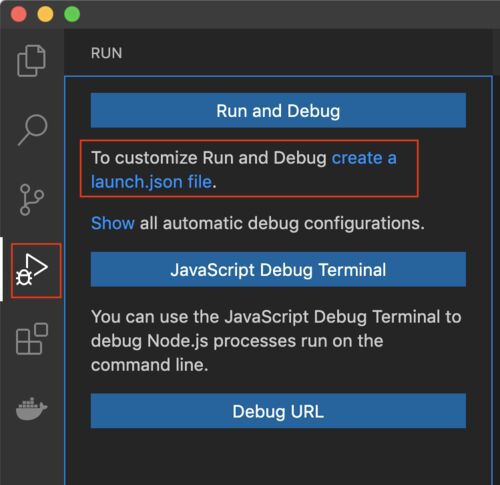Screen dimensions: 500x485
Task: Open the Extensions blocks icon
Action: coord(32,339)
